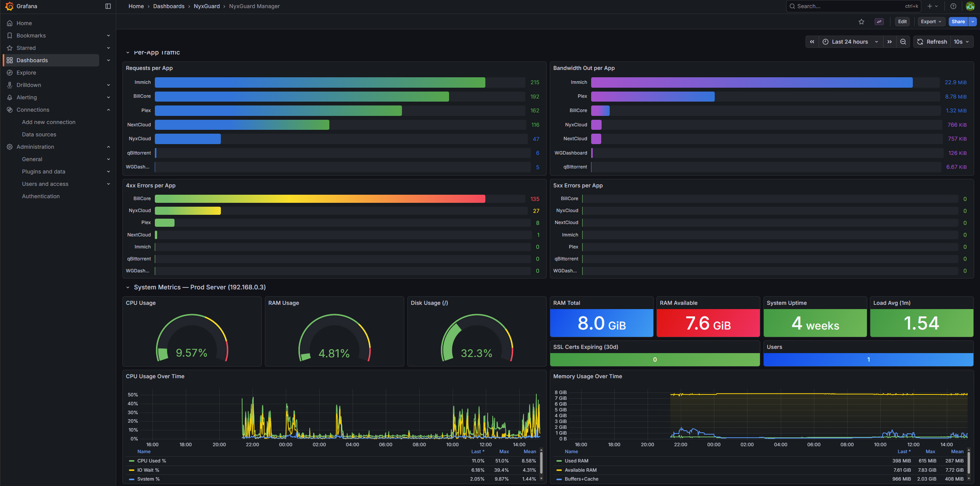Open the Last 24 hours time picker

tap(850, 42)
